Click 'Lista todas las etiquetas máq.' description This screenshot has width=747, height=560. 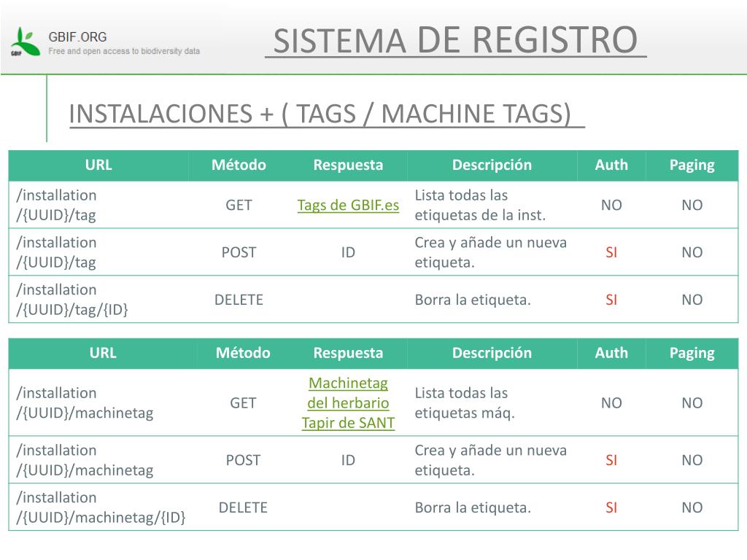coord(465,402)
